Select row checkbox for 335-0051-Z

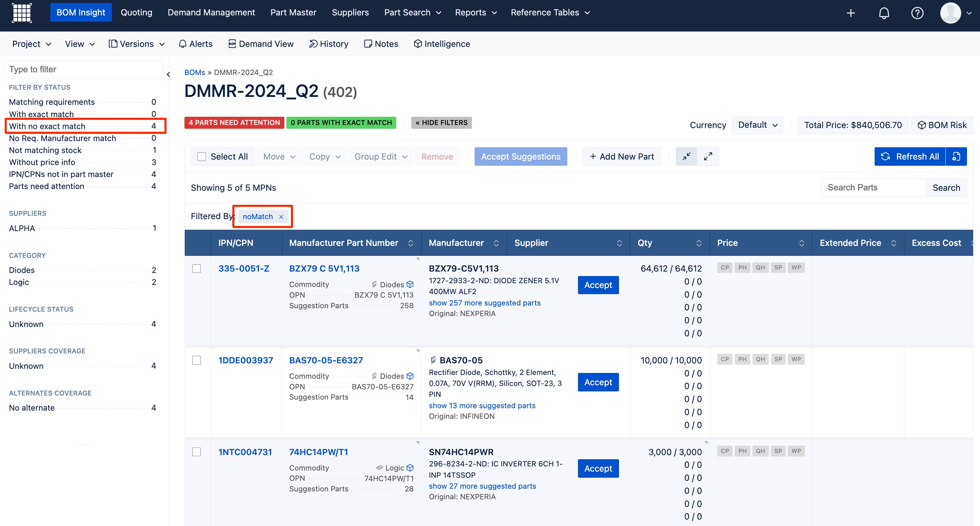197,269
